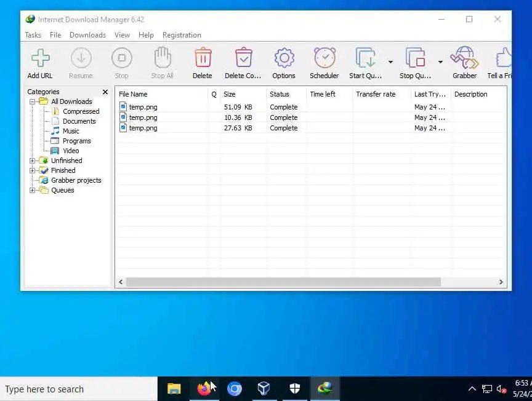Image resolution: width=532 pixels, height=401 pixels.
Task: Open Windows Security shield in the taskbar
Action: tap(294, 389)
